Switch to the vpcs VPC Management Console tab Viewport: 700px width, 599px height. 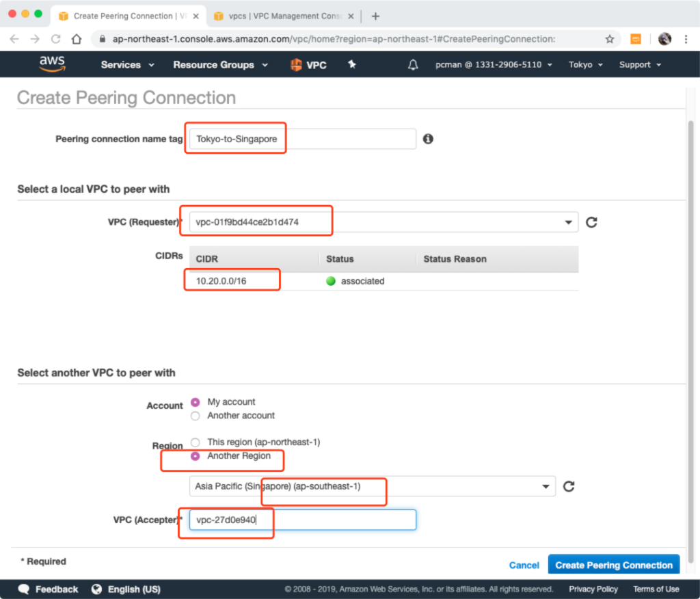[x=284, y=16]
